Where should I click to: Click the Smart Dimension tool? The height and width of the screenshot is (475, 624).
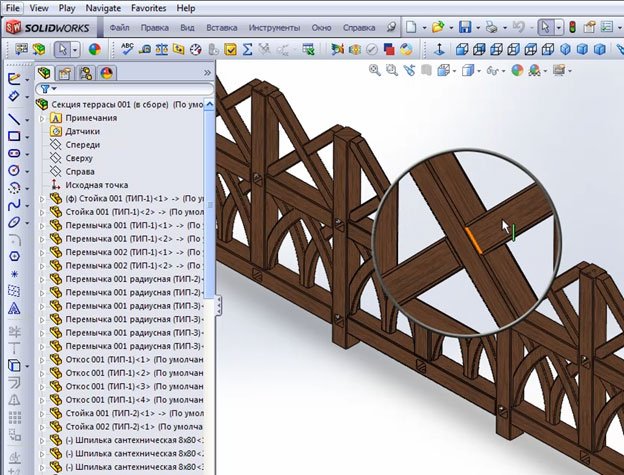point(13,97)
